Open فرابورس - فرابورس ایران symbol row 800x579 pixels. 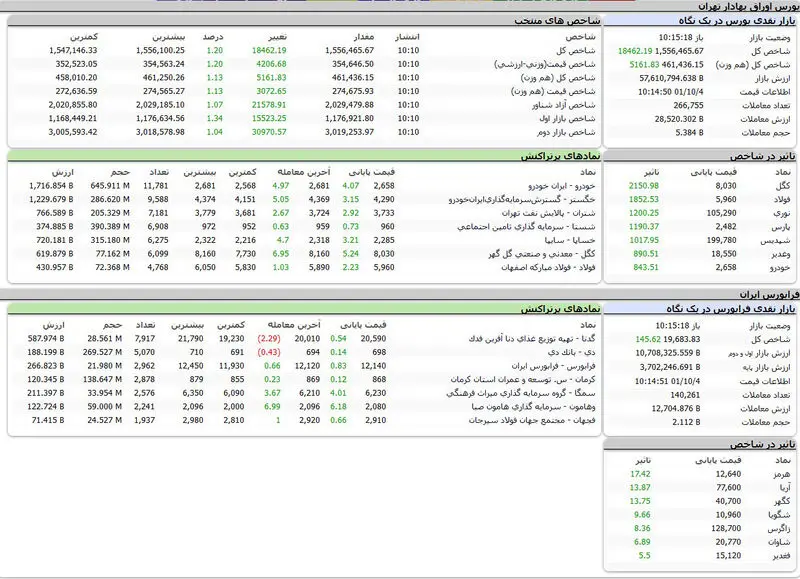coord(554,366)
